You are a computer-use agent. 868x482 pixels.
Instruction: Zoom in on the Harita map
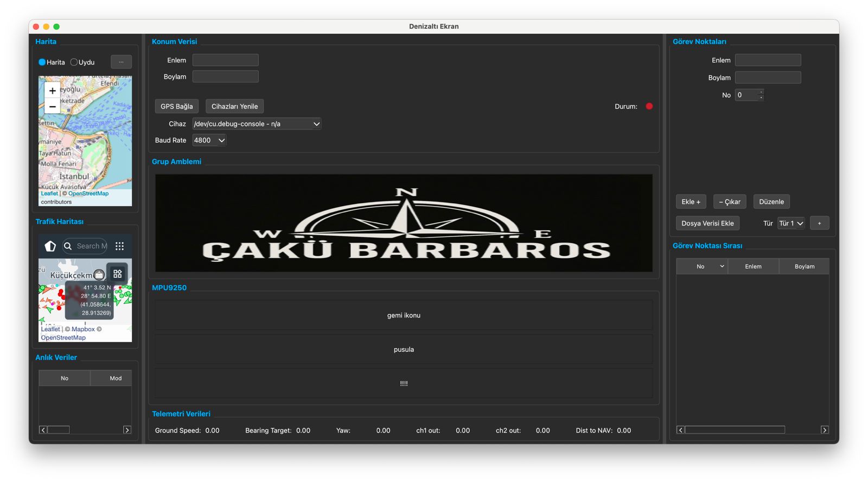click(53, 91)
